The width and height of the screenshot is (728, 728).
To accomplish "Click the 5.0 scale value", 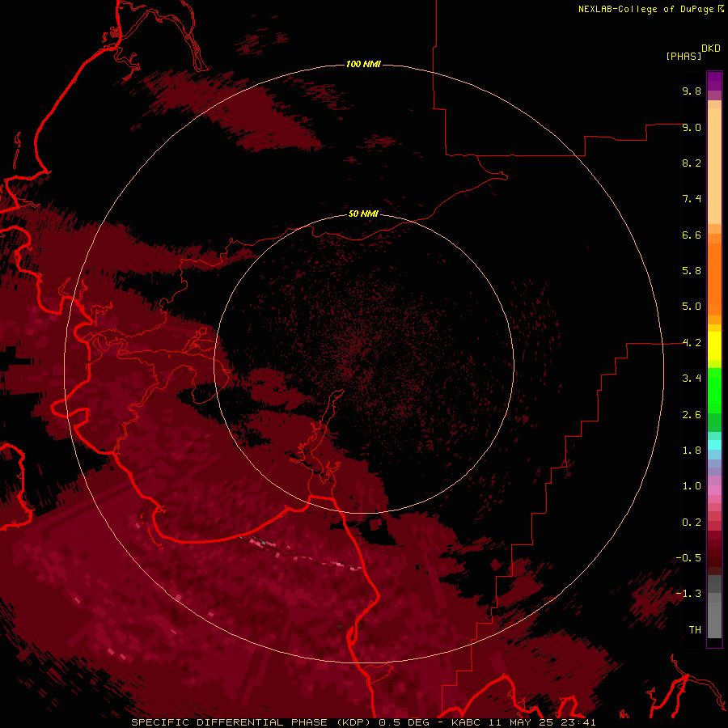I will [x=692, y=307].
